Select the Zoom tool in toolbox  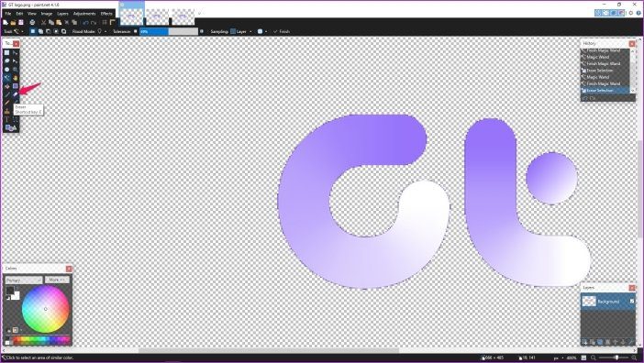pos(16,70)
